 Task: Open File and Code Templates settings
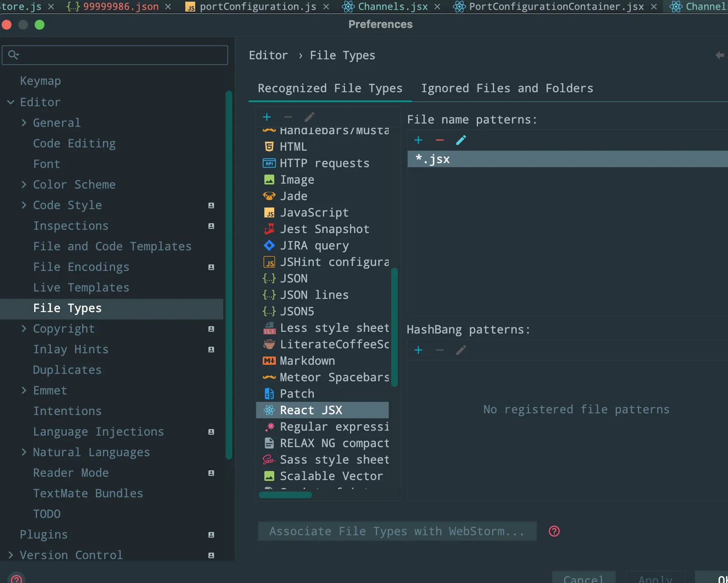click(x=112, y=246)
